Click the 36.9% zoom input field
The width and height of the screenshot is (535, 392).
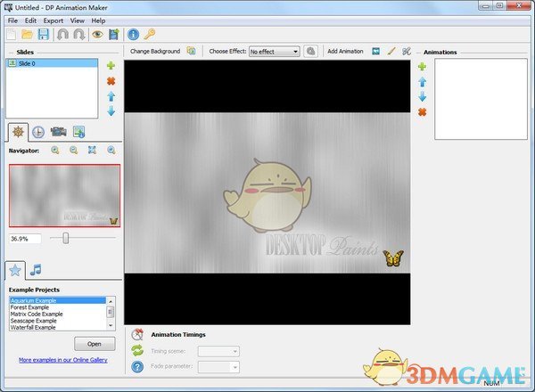point(25,239)
